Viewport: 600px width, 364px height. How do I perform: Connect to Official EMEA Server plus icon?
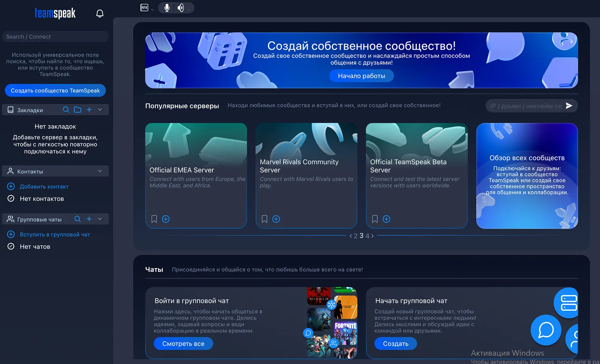(x=166, y=219)
